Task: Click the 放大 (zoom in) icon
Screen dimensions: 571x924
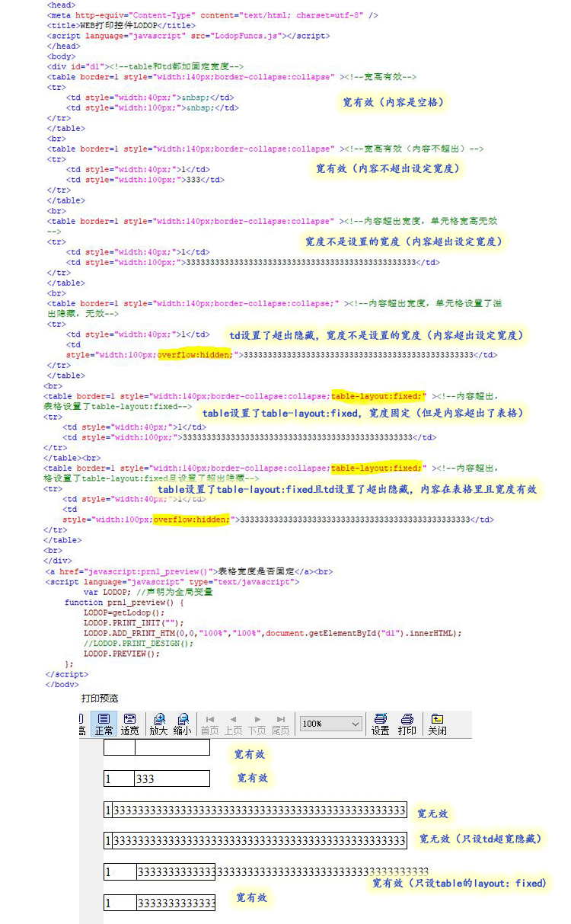Action: [158, 724]
